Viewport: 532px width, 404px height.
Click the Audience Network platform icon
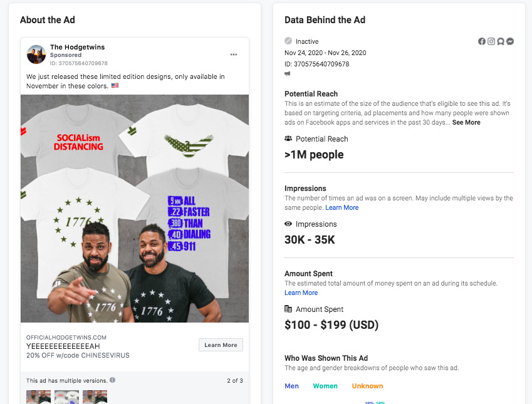click(x=501, y=41)
